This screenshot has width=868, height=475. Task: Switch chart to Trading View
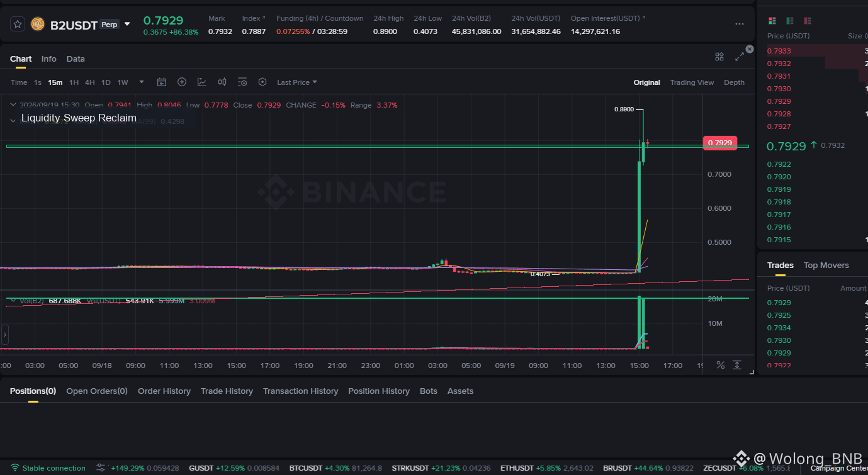(x=692, y=82)
